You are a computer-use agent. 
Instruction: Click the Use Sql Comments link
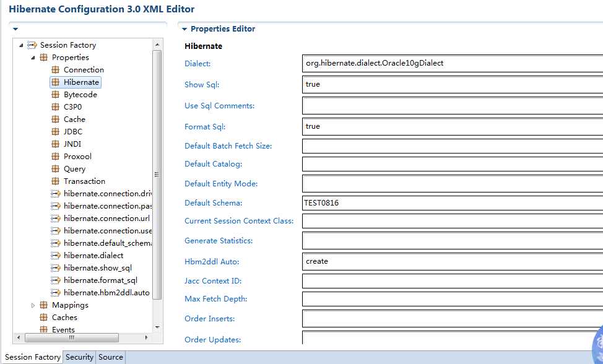(220, 106)
